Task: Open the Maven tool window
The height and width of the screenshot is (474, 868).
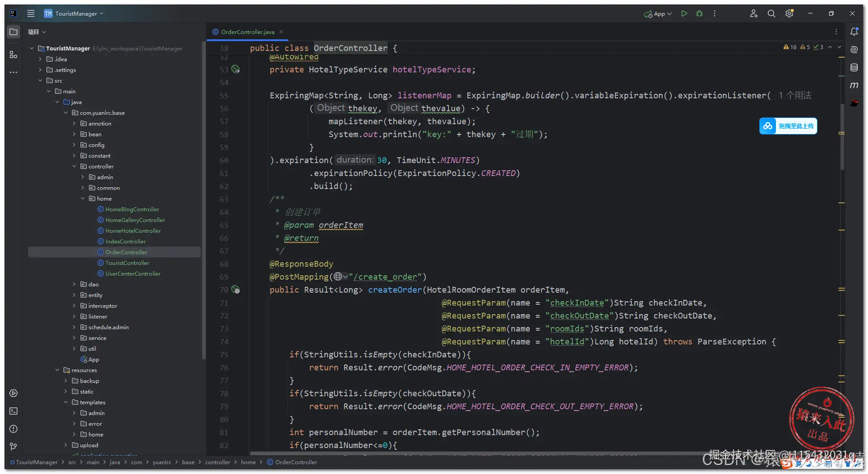Action: point(854,85)
